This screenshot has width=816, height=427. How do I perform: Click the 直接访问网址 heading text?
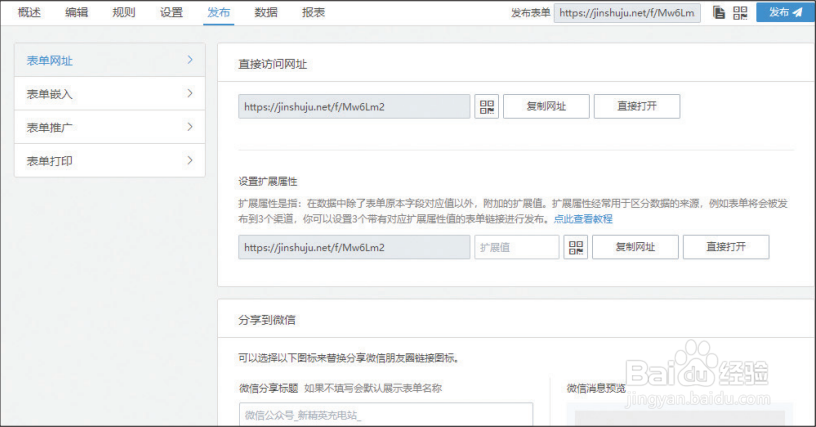click(273, 64)
